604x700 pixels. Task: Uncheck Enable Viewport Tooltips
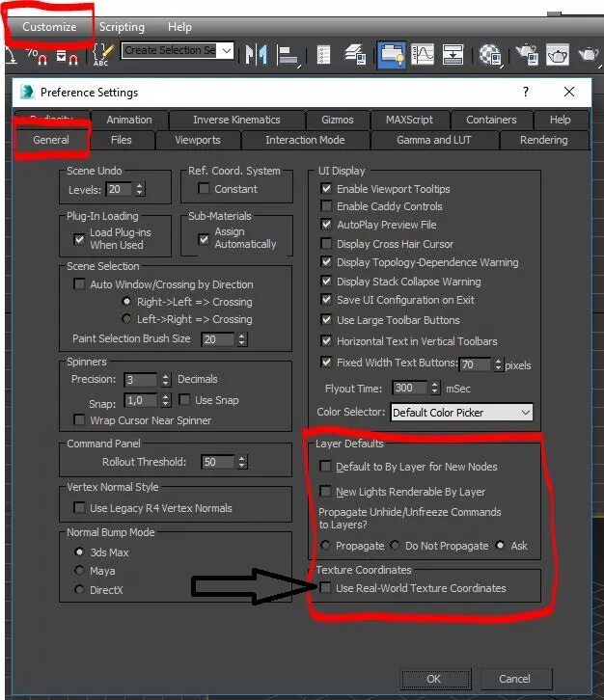tap(326, 188)
